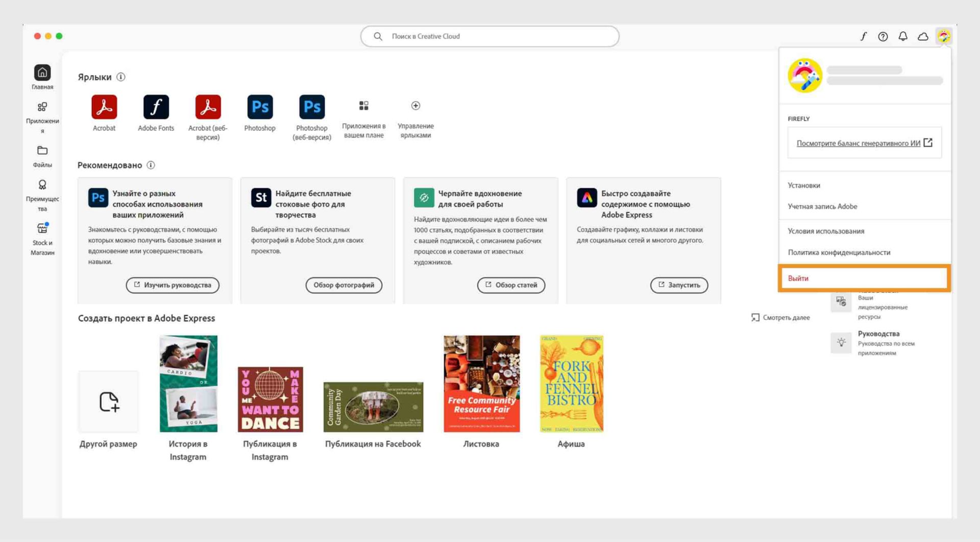Open Photoshop (веб-версия) shortcut
Image resolution: width=980 pixels, height=542 pixels.
[312, 108]
